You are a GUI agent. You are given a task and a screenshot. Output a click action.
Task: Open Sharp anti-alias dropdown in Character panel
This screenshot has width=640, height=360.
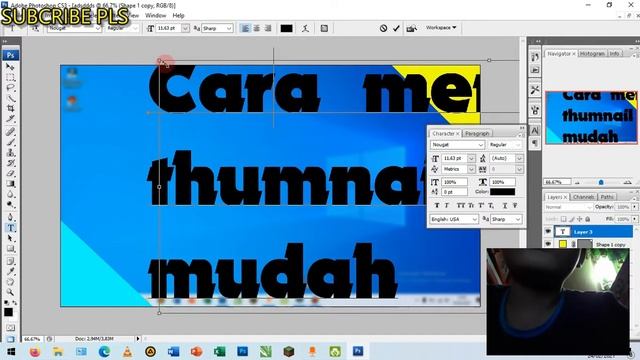tap(518, 219)
